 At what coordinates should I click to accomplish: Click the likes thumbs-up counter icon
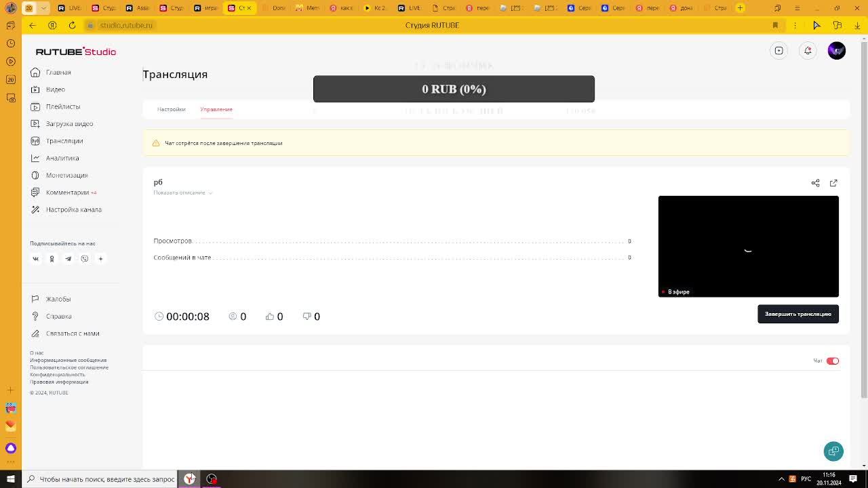click(x=270, y=317)
